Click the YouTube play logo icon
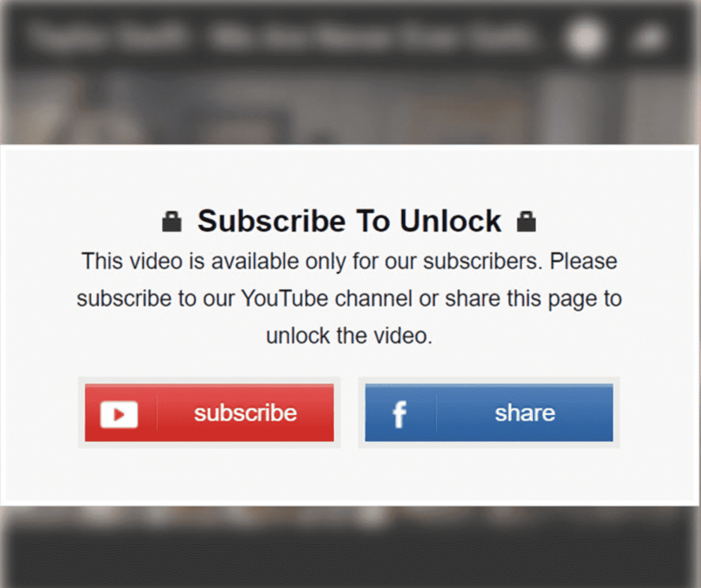Viewport: 701px width, 588px height. click(x=119, y=414)
